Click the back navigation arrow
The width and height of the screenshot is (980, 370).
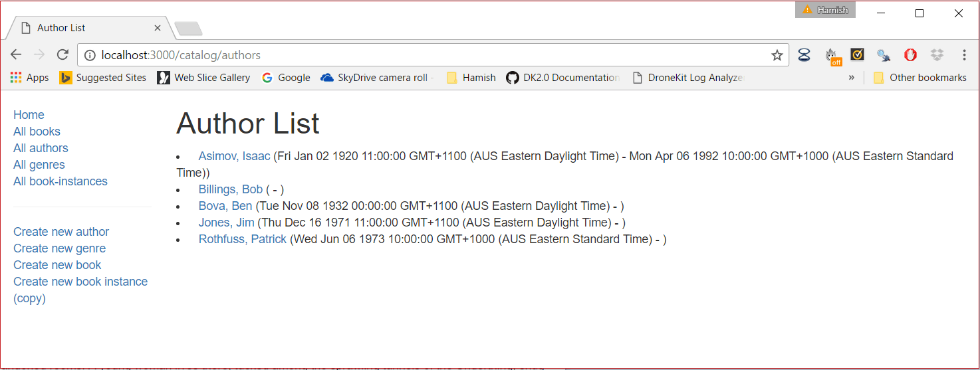click(x=16, y=55)
